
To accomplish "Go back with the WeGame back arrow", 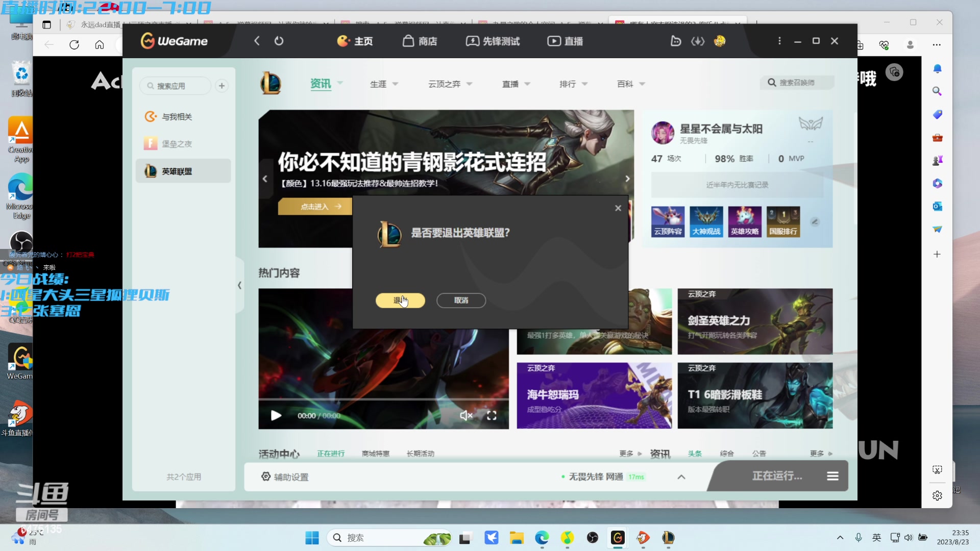I will 257,41.
